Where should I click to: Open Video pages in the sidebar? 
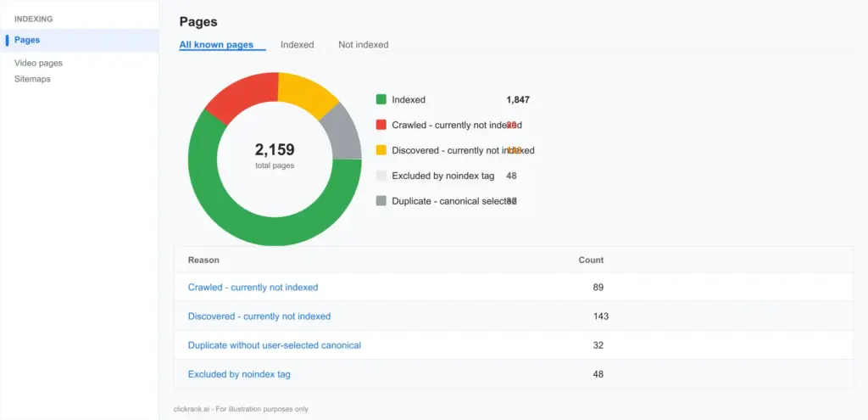point(38,63)
